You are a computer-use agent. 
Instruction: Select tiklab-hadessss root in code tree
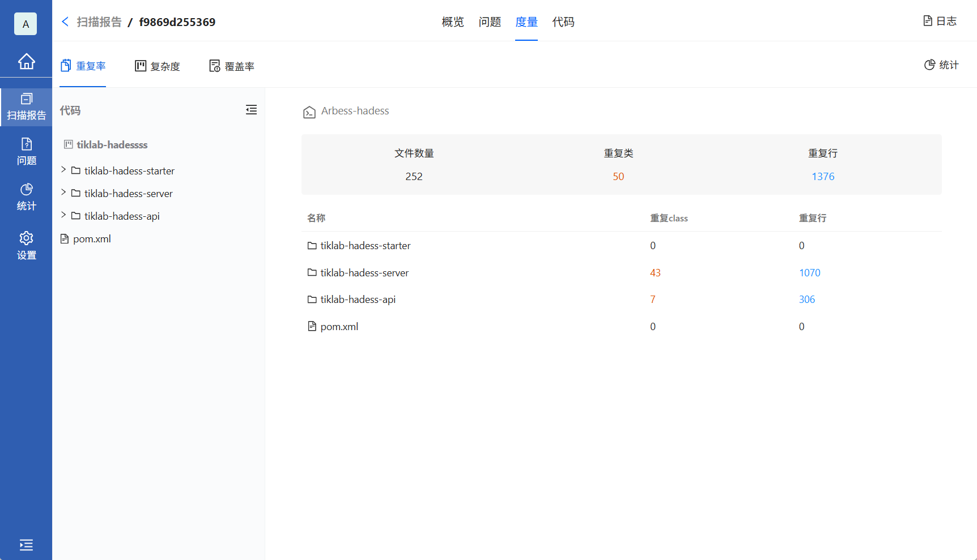tap(112, 144)
